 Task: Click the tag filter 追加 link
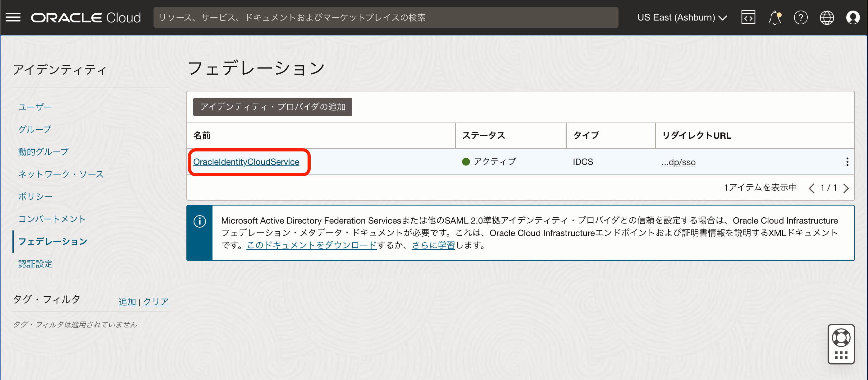coord(127,301)
